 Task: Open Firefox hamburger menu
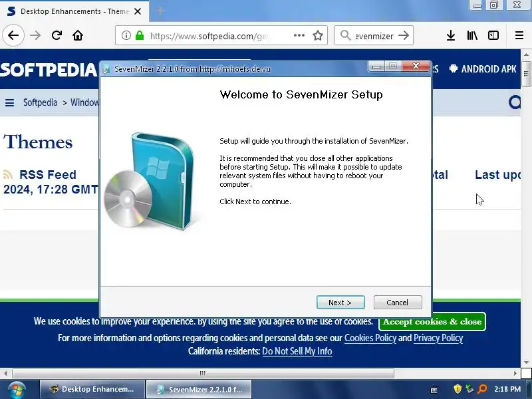pyautogui.click(x=519, y=35)
